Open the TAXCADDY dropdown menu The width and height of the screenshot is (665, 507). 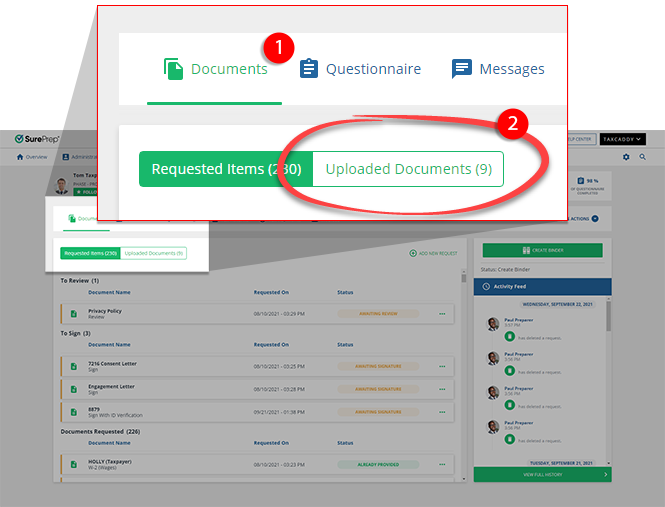[x=622, y=139]
